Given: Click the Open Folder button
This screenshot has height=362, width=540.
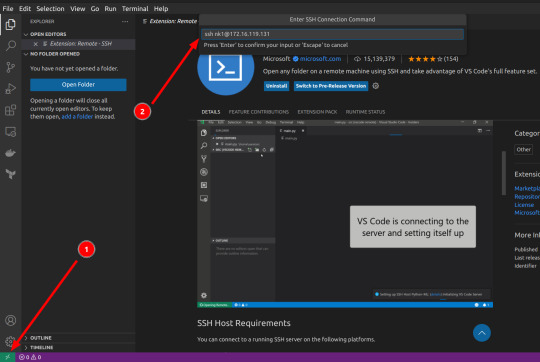Looking at the screenshot, I should (x=78, y=85).
